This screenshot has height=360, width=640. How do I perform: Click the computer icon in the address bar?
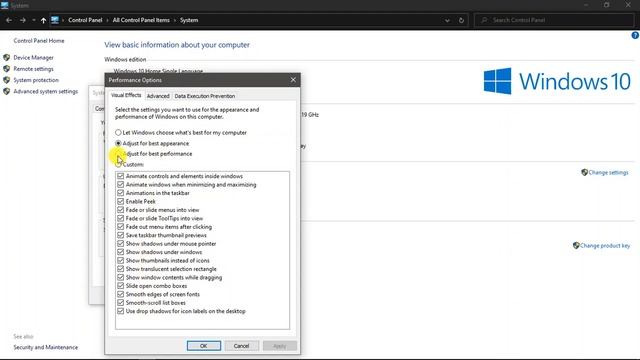pos(55,20)
